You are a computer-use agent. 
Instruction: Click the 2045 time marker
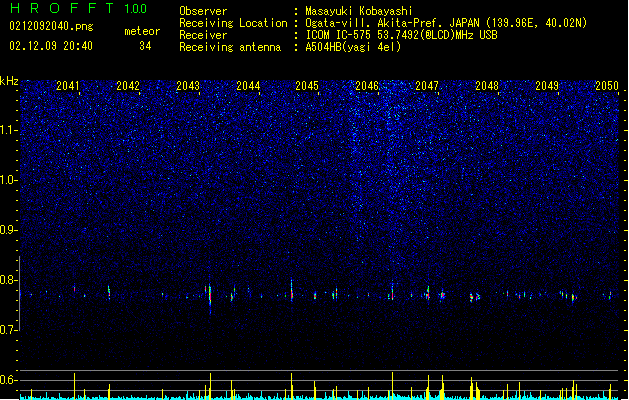tap(307, 86)
